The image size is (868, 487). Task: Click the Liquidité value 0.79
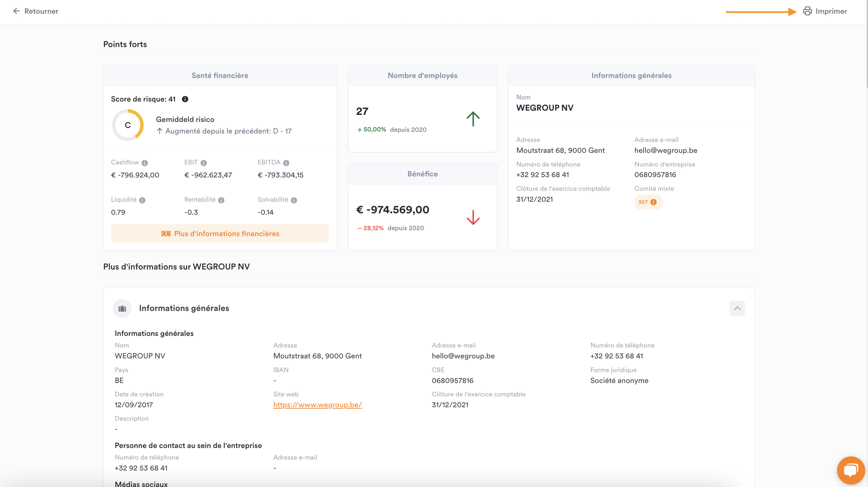click(118, 212)
